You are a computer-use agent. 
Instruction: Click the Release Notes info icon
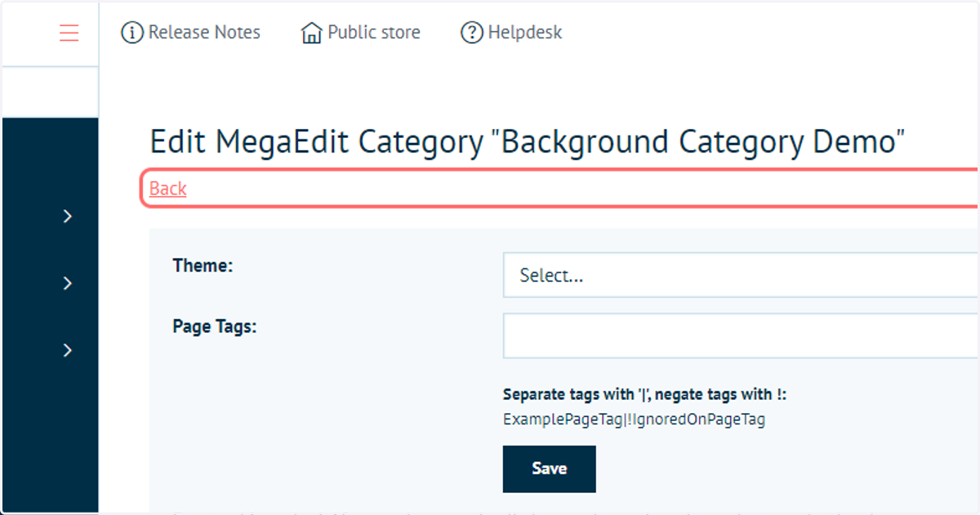coord(132,33)
